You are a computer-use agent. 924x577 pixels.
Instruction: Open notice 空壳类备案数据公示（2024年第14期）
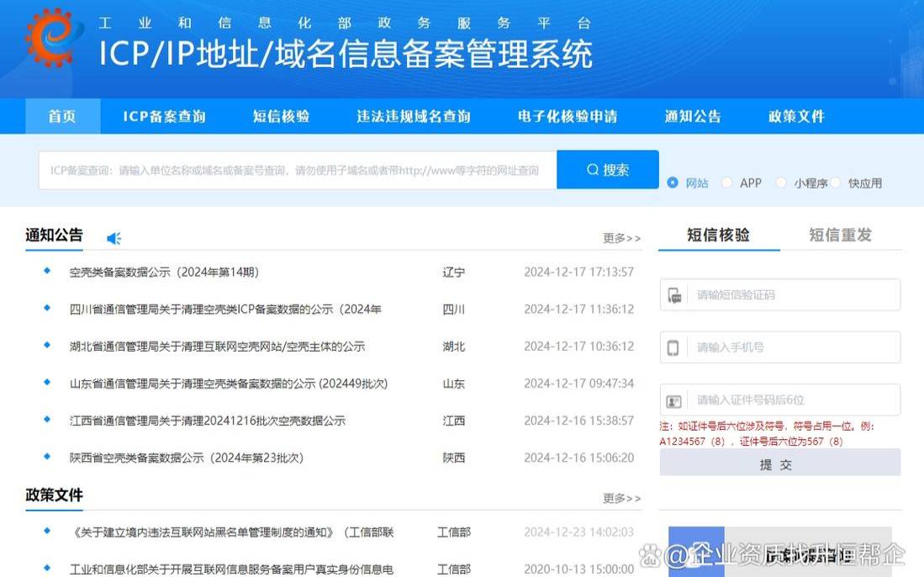pyautogui.click(x=165, y=273)
